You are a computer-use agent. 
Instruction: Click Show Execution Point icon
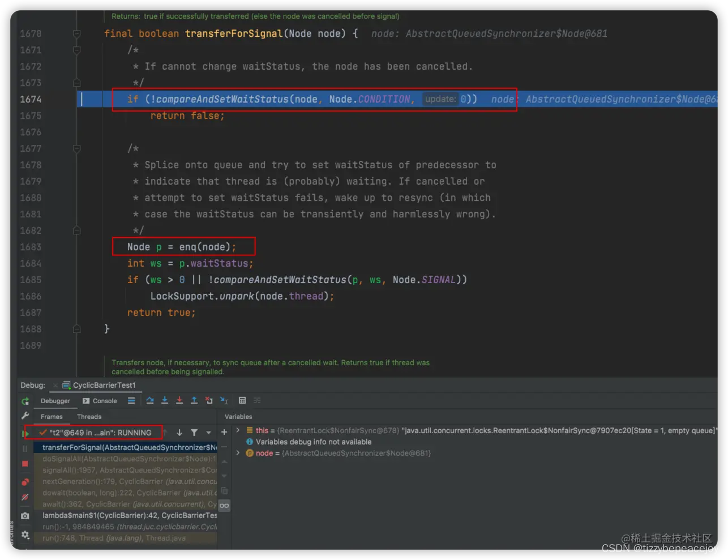tap(131, 401)
